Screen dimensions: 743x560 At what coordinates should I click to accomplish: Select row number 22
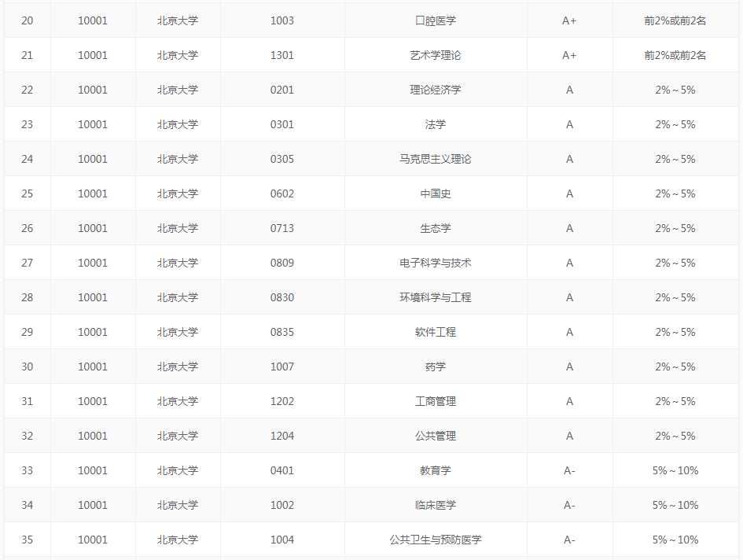coord(27,90)
